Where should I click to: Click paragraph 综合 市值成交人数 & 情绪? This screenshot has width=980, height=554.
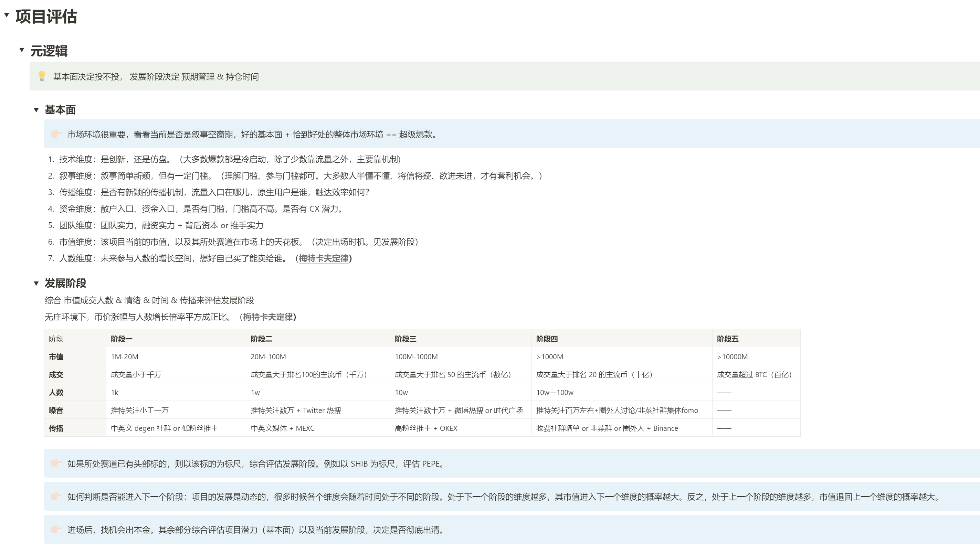click(149, 300)
